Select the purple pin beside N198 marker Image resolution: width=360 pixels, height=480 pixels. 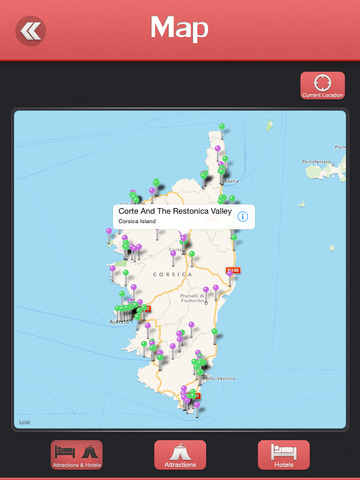229,273
